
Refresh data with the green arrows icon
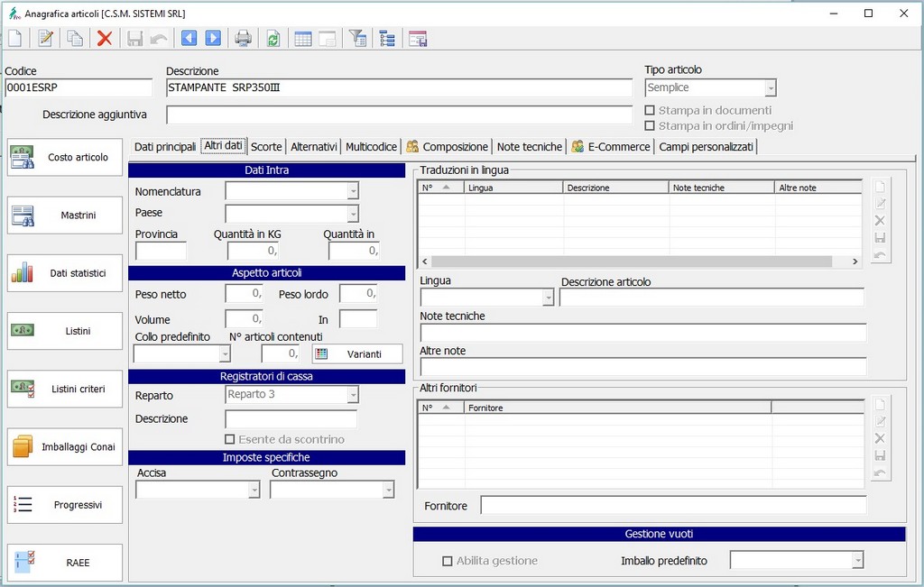tap(273, 39)
